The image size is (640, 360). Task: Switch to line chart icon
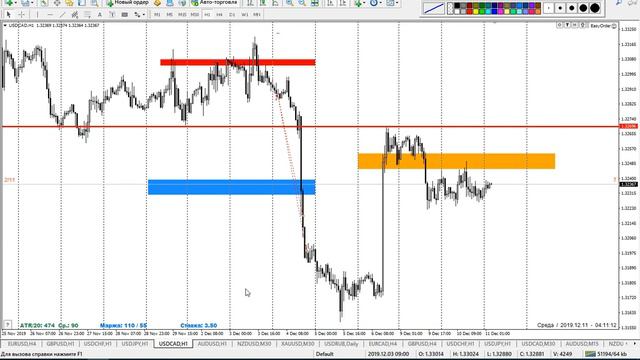click(276, 3)
